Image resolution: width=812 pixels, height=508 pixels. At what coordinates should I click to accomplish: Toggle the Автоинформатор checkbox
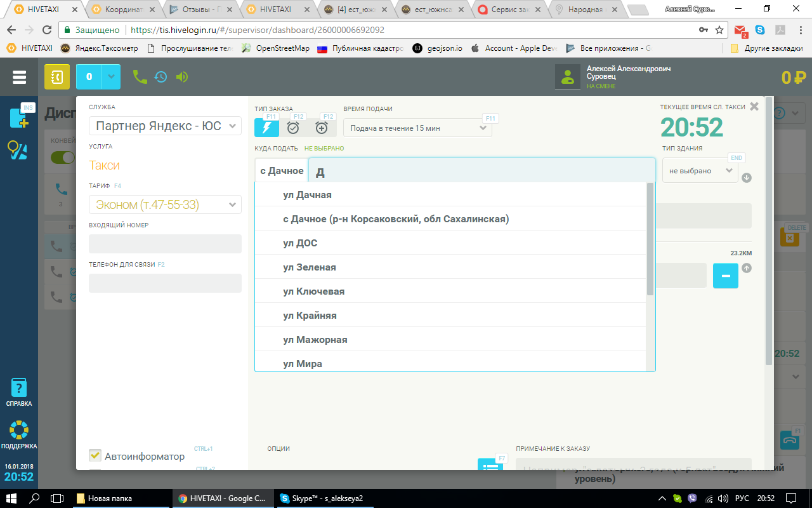tap(95, 455)
